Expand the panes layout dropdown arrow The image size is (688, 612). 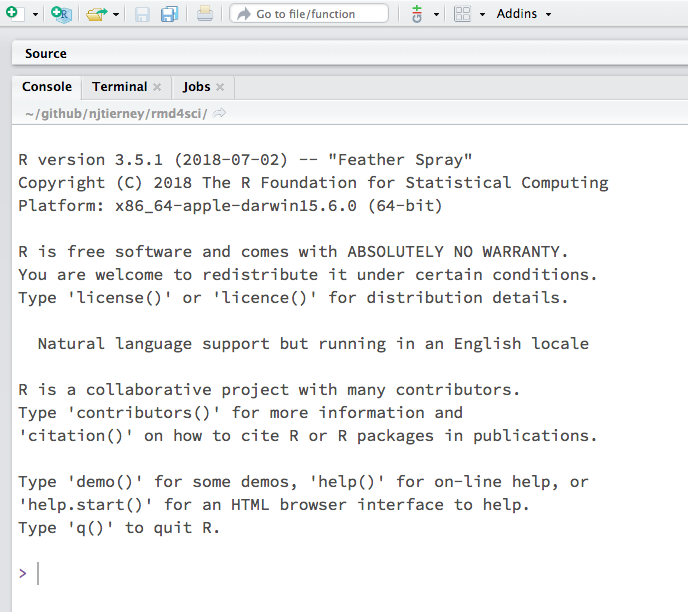(482, 14)
